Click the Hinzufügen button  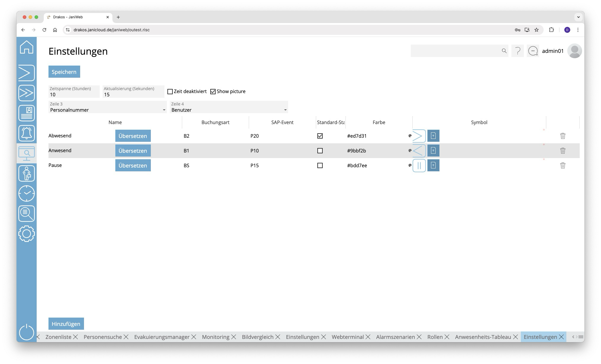(66, 324)
